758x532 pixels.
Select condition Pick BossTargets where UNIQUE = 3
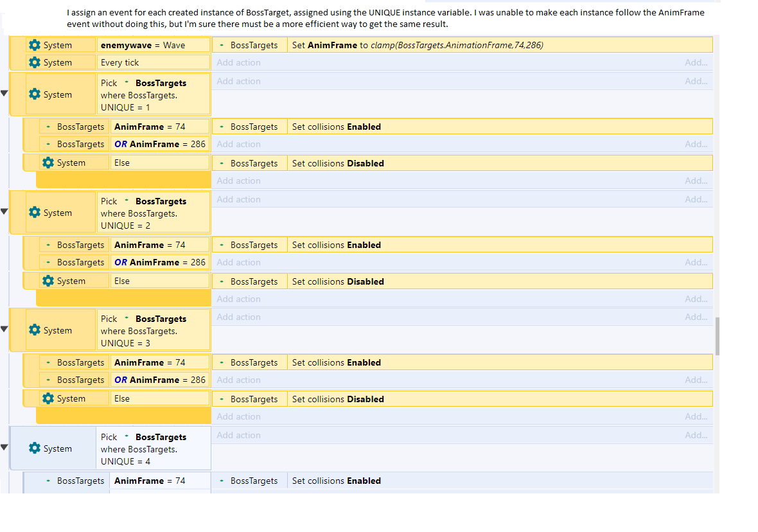(x=154, y=330)
